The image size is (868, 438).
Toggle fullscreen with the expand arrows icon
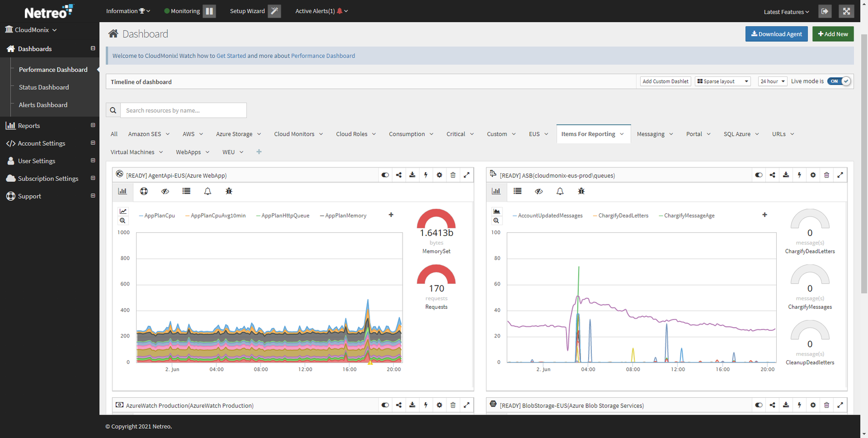pyautogui.click(x=846, y=11)
